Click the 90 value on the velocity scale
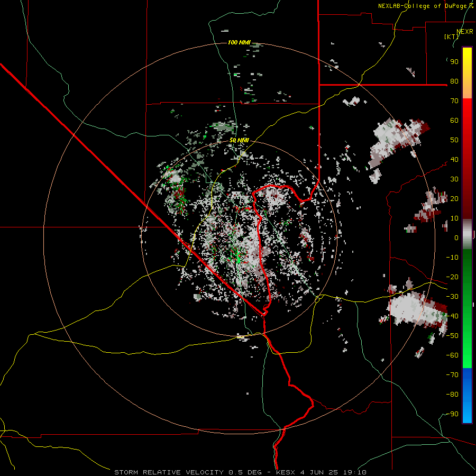 pos(454,62)
